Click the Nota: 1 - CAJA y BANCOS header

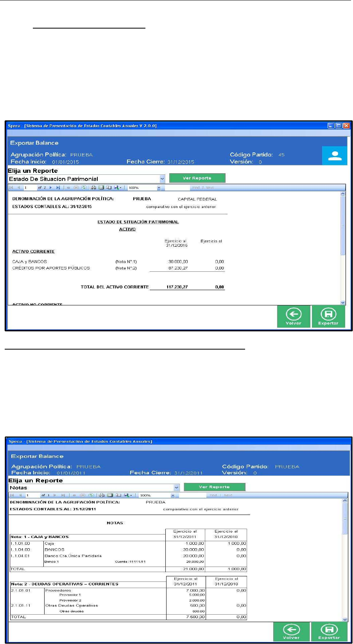pos(39,537)
